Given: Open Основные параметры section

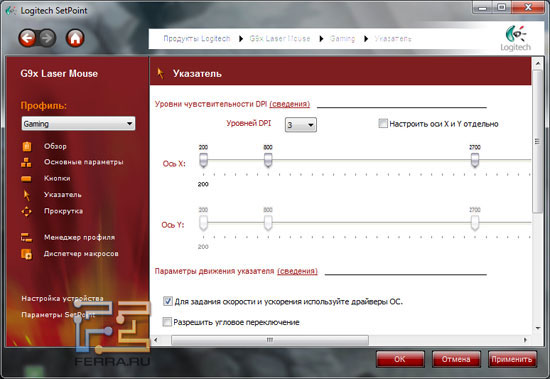Looking at the screenshot, I should pyautogui.click(x=83, y=162).
